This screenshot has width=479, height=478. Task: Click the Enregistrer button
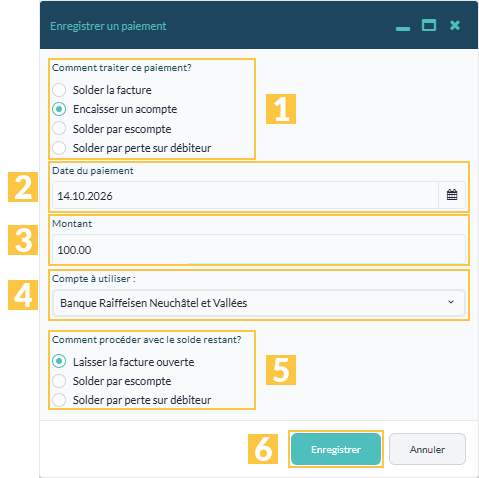click(x=336, y=449)
